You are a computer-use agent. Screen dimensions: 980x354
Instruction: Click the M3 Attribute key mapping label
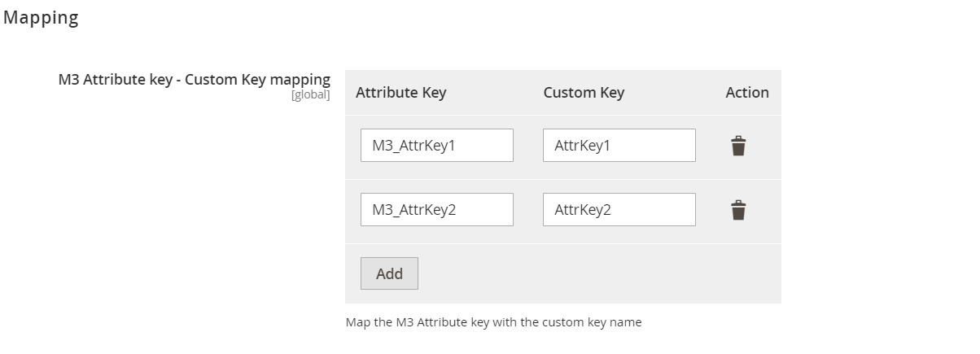194,80
